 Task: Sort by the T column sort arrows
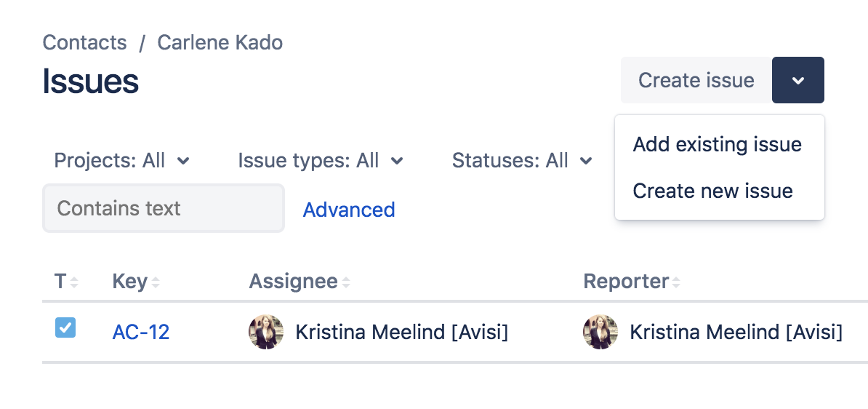(x=74, y=282)
